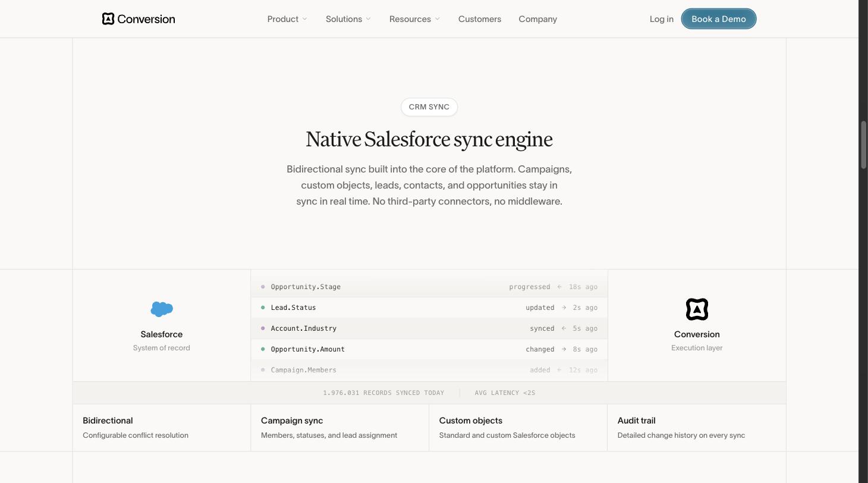The image size is (868, 483).
Task: Click the 'AVG LATENCY <2S' stat
Action: [x=505, y=393]
